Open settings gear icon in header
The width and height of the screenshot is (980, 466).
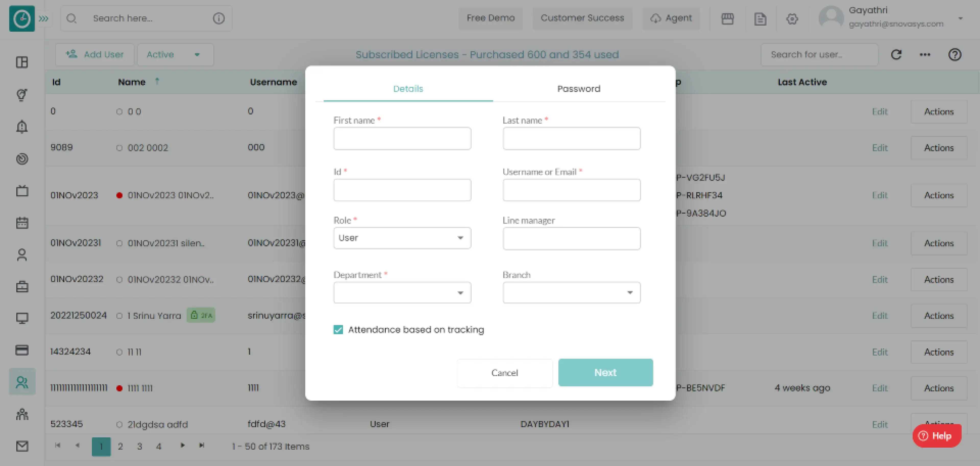pyautogui.click(x=792, y=19)
